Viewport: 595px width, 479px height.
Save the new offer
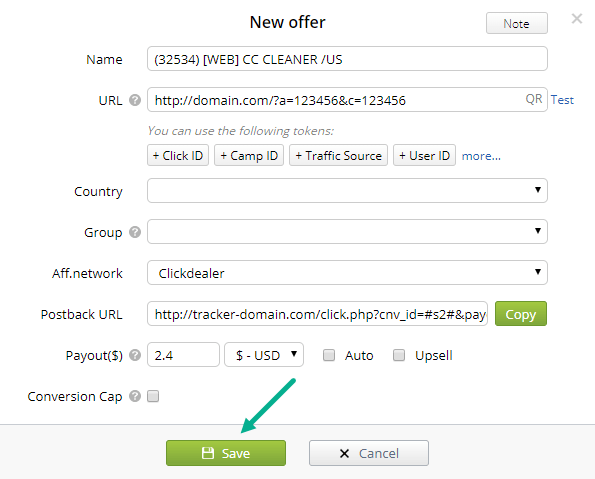pos(226,453)
